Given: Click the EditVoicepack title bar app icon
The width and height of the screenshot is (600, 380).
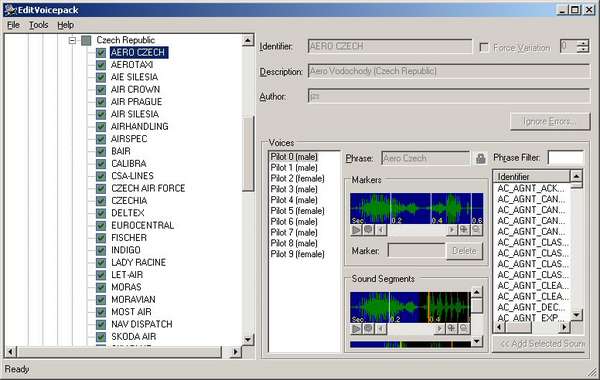Looking at the screenshot, I should [10, 10].
